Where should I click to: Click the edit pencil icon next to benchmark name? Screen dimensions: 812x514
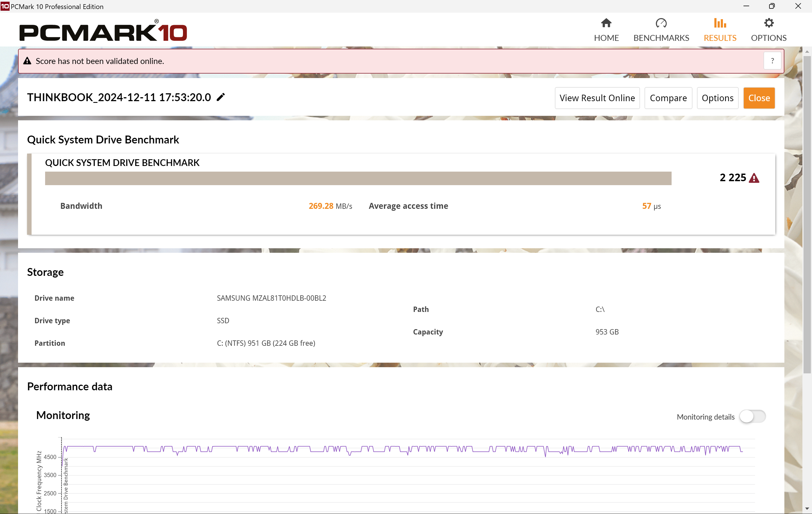[221, 97]
